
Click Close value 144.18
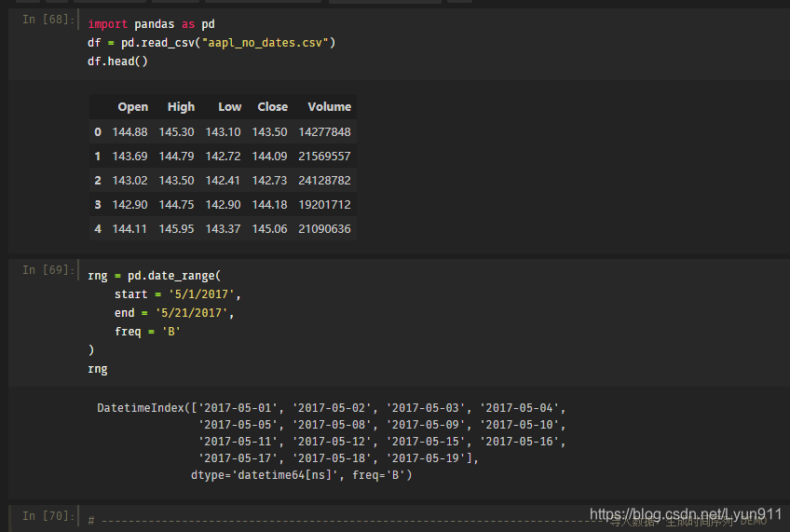pyautogui.click(x=269, y=205)
